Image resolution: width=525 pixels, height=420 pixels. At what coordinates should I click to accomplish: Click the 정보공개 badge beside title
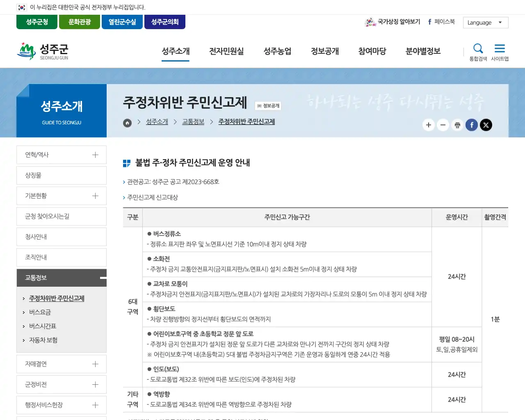pos(268,106)
